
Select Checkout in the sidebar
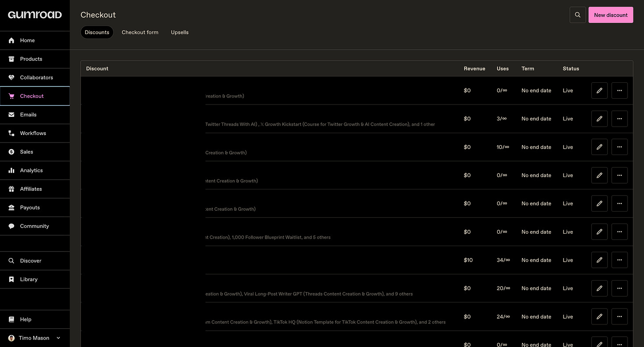(x=35, y=96)
